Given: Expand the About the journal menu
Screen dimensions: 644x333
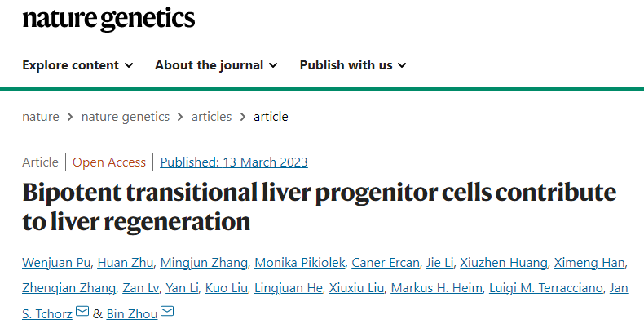Looking at the screenshot, I should 216,65.
